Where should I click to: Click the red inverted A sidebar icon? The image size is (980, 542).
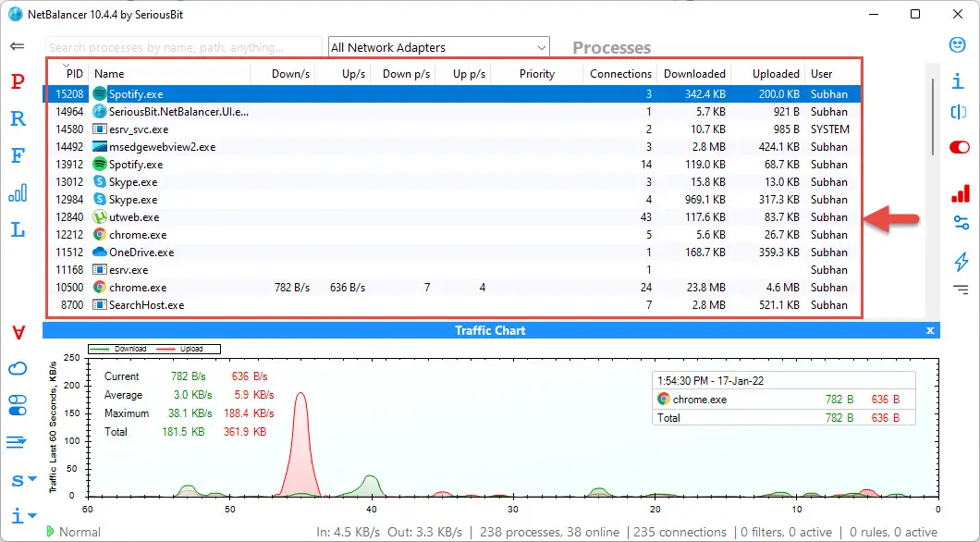(18, 333)
